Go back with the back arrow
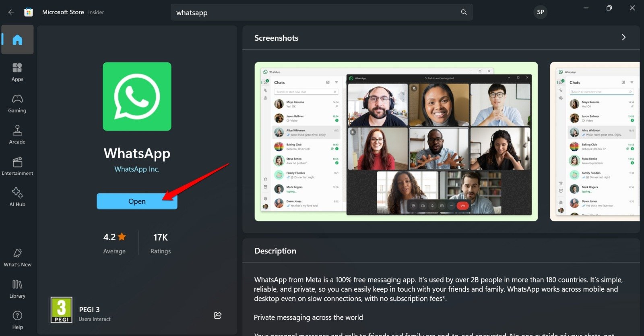This screenshot has height=336, width=644. click(x=11, y=12)
